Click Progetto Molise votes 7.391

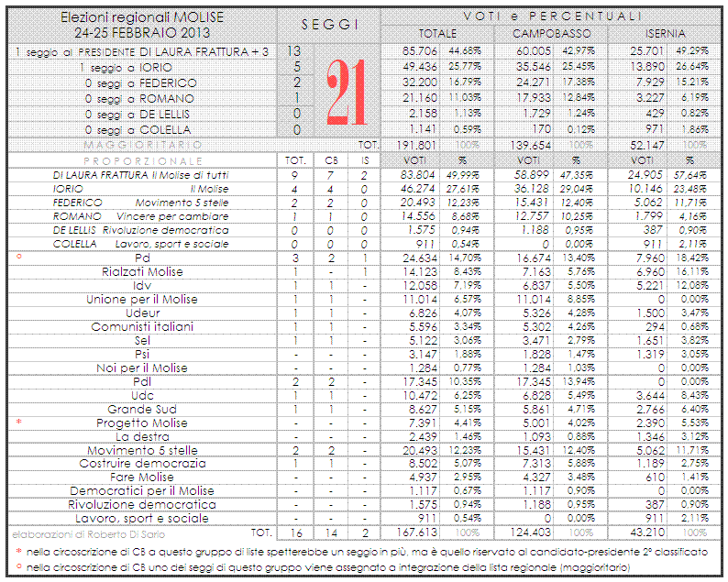coord(423,423)
